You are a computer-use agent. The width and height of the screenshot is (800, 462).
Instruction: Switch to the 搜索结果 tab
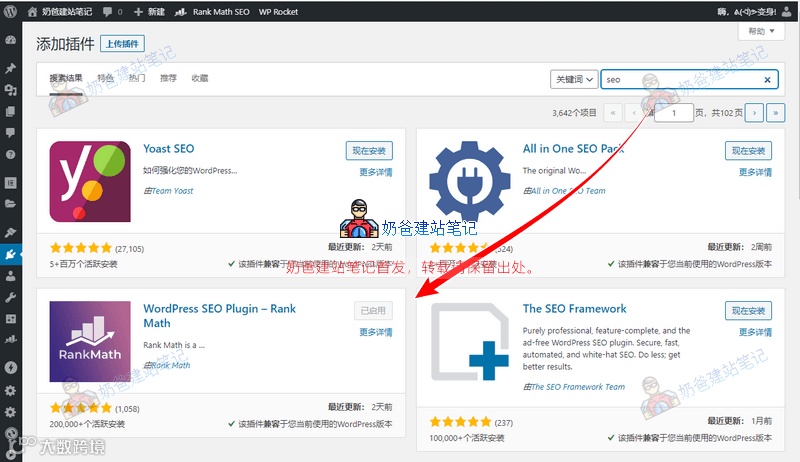pos(66,78)
